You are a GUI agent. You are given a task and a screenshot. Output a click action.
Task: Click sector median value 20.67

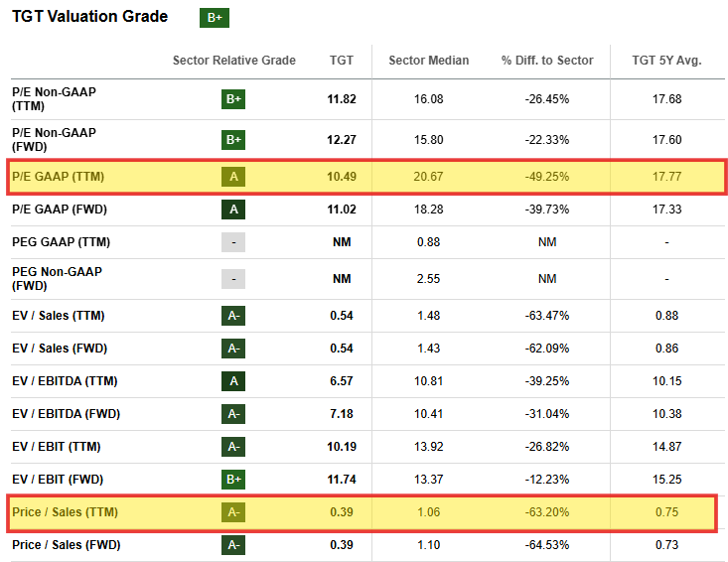tap(428, 177)
